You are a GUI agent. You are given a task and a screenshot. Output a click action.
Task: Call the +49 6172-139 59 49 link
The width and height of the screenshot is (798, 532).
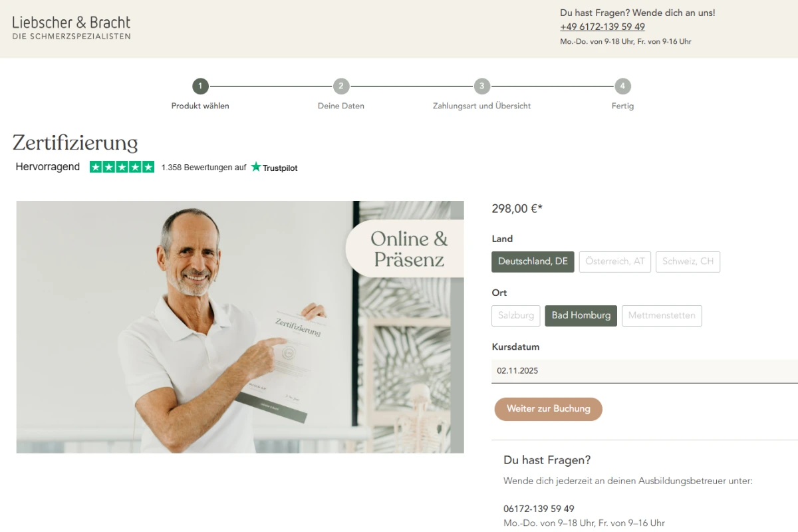point(602,27)
